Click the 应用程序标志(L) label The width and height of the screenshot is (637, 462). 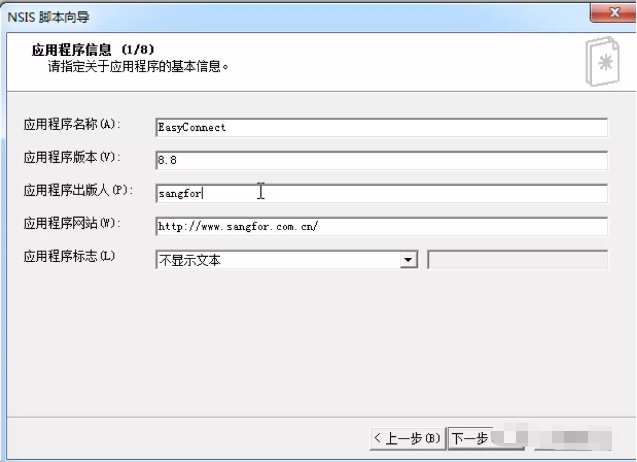pyautogui.click(x=69, y=256)
